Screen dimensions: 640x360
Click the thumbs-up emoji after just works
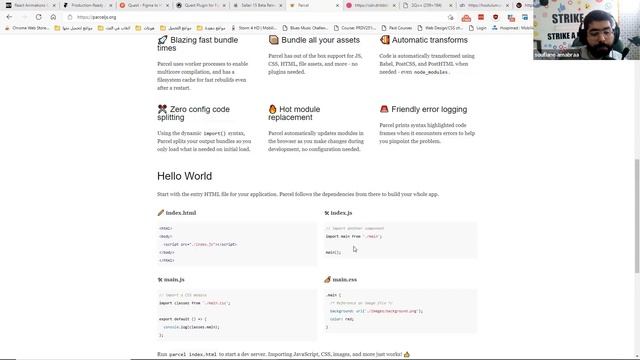[407, 354]
